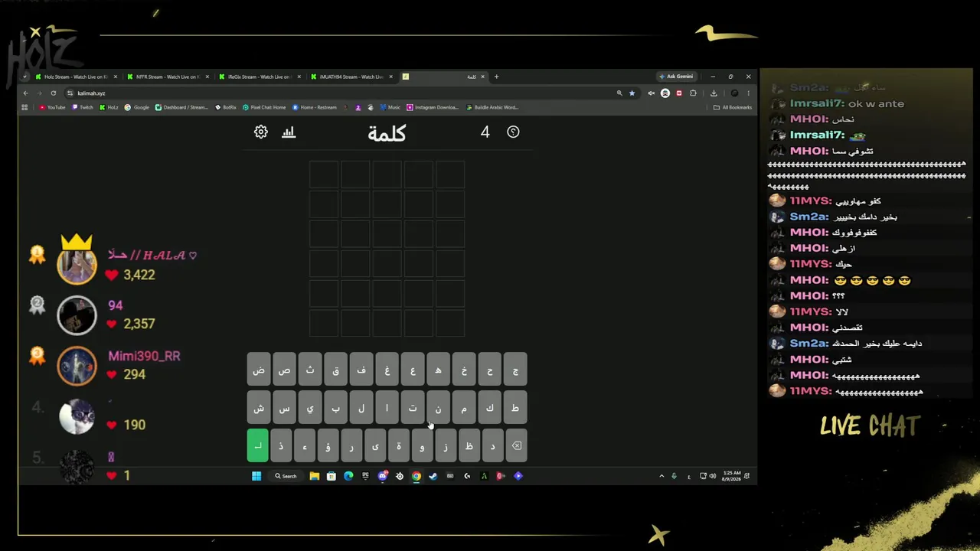The image size is (980, 551).
Task: Open the zoom magnifier in address bar
Action: click(619, 93)
